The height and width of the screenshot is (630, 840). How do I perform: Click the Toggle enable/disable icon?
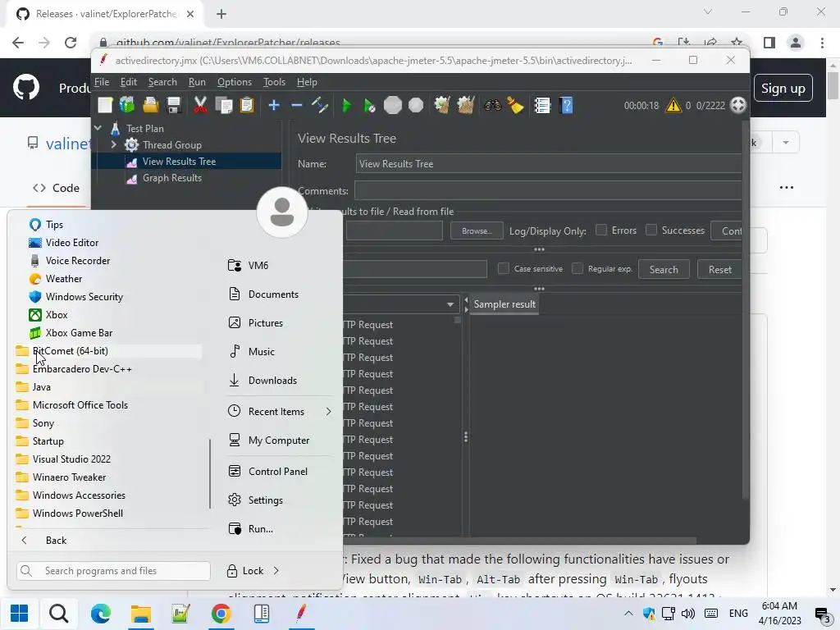tap(320, 105)
